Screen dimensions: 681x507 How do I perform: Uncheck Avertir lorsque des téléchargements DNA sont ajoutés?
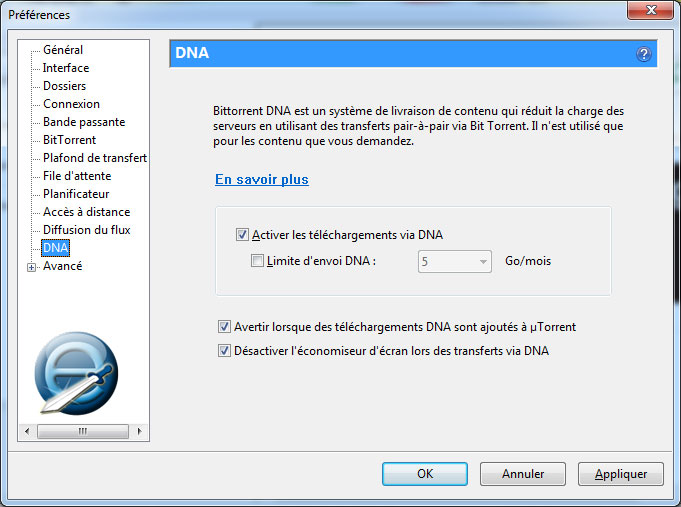coord(224,327)
